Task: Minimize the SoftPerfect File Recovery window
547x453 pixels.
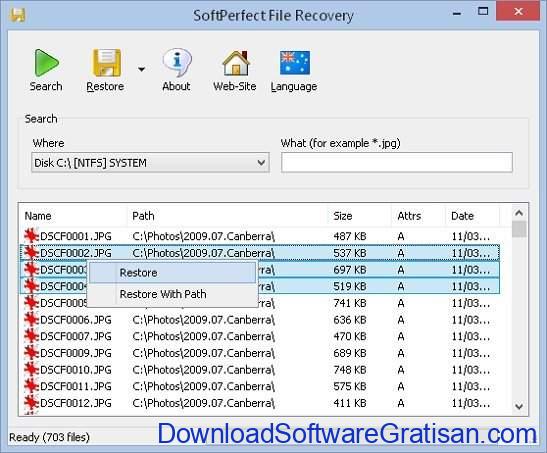Action: [457, 14]
